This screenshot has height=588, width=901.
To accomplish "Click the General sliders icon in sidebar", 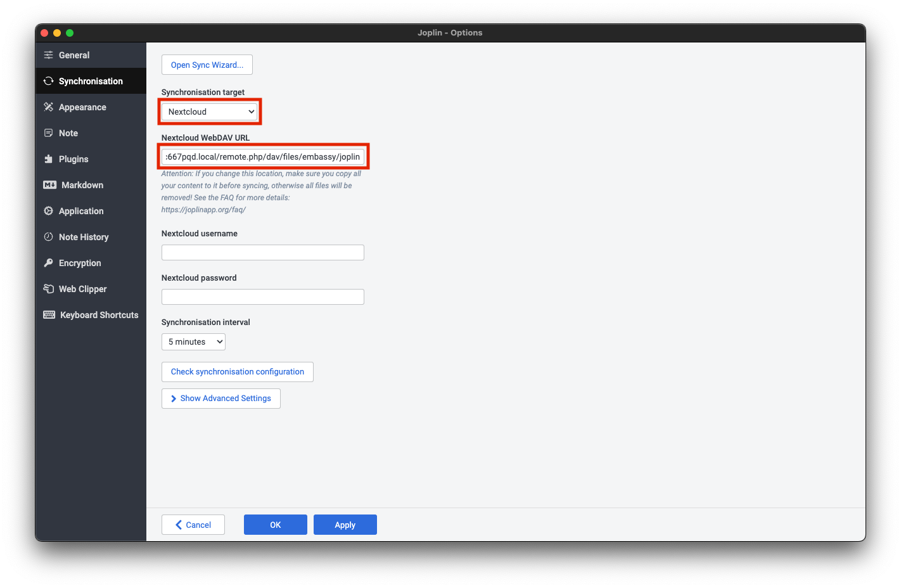I will tap(48, 55).
